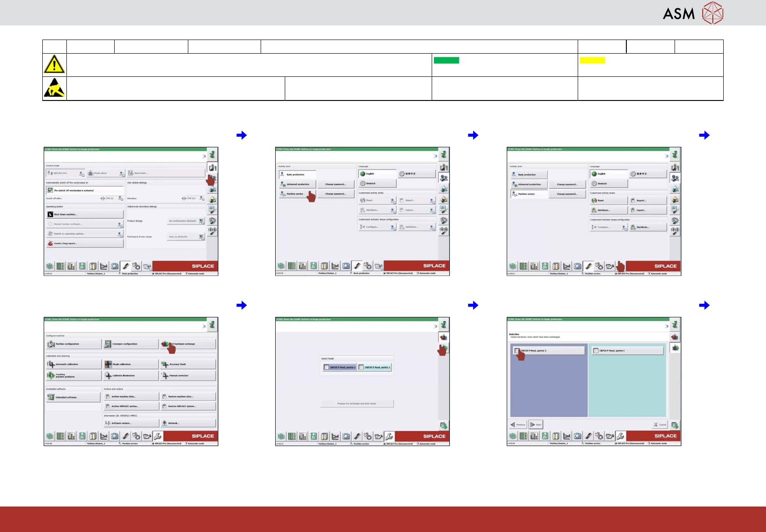Click Previous in the Selection wizard
This screenshot has width=766, height=532.
518,425
